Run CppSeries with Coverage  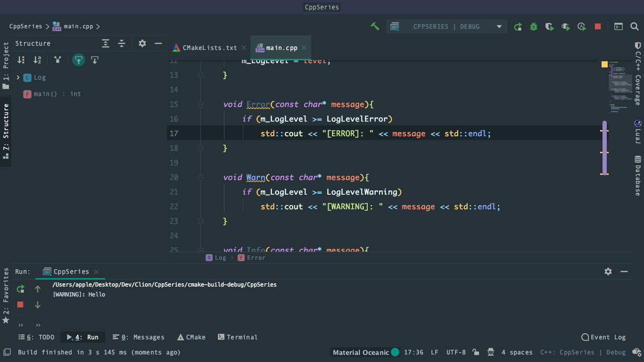point(550,27)
